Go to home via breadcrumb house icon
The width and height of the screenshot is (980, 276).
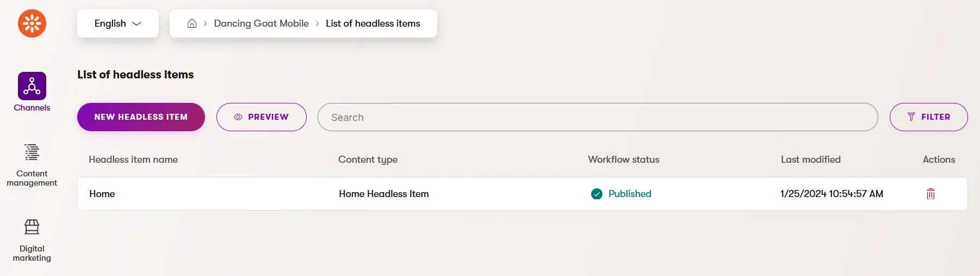(x=192, y=23)
